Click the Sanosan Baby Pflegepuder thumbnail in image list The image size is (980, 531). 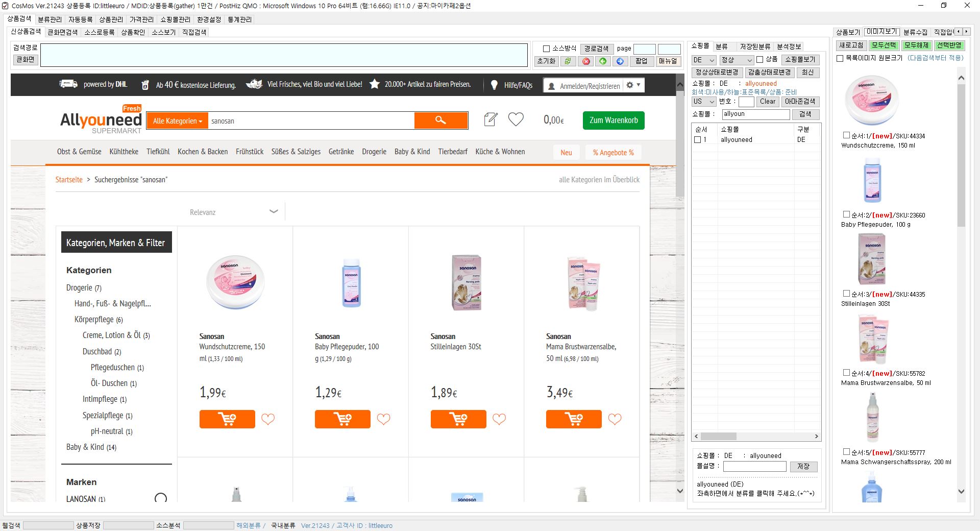click(872, 180)
